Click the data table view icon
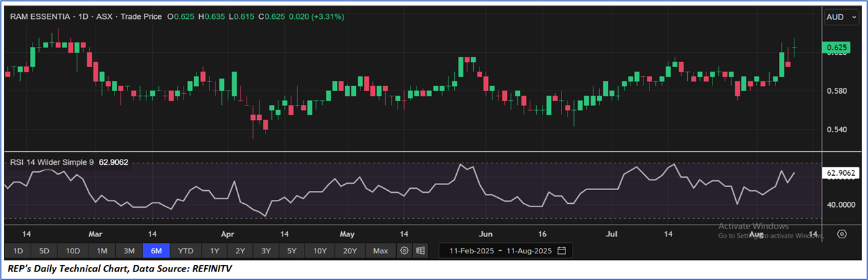 pyautogui.click(x=421, y=251)
